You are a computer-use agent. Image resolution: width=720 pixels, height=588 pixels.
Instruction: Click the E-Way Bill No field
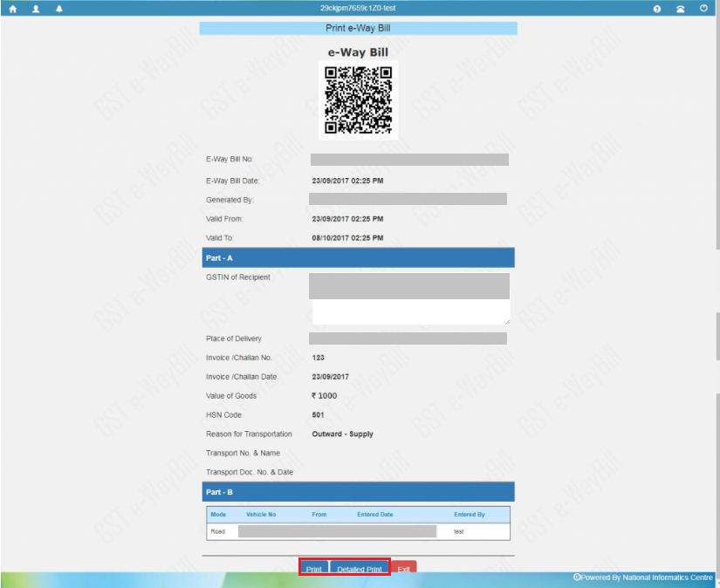(408, 159)
